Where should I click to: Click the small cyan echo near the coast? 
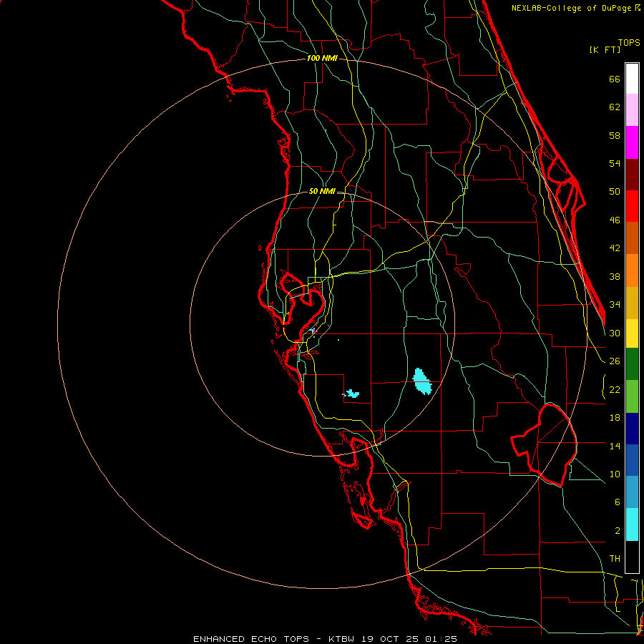[x=351, y=394]
